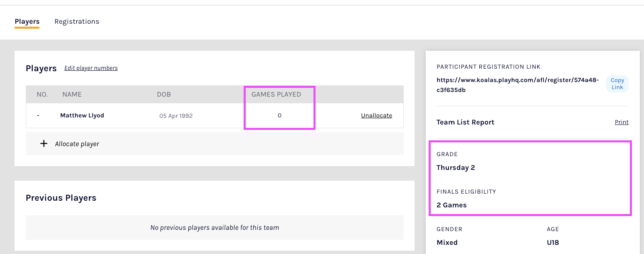Click the NO. column header
Viewport: 644px width, 254px height.
42,95
